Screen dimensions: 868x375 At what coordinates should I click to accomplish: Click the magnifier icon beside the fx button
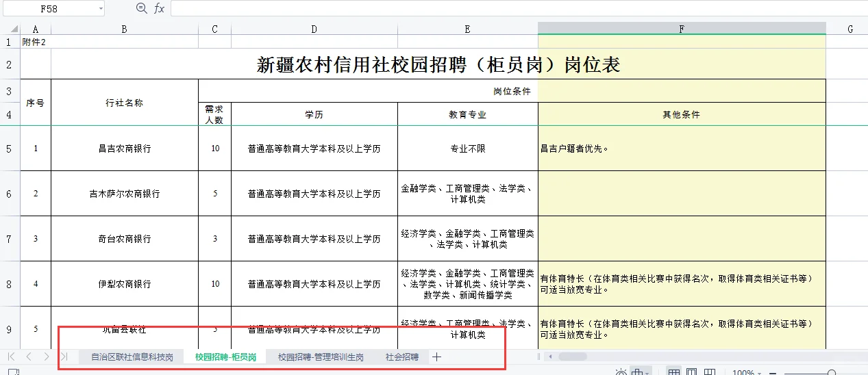coord(142,8)
